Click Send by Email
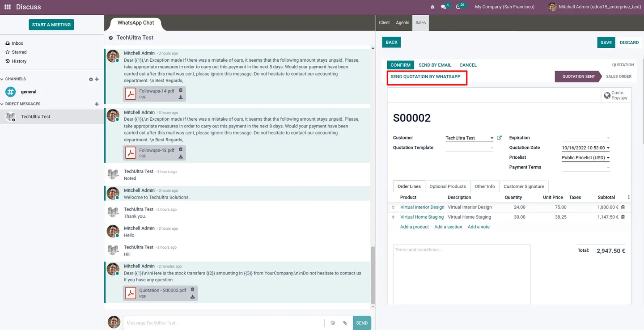The height and width of the screenshot is (330, 644). pos(435,65)
